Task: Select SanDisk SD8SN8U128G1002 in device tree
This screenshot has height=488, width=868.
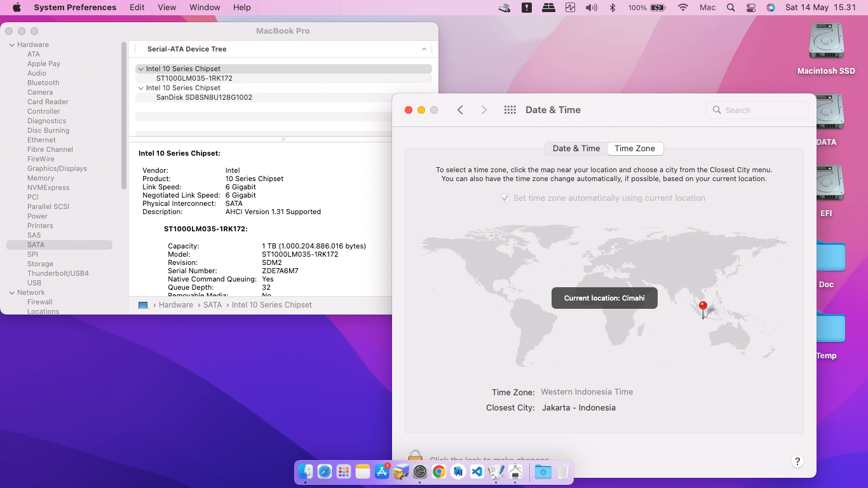Action: pos(204,97)
